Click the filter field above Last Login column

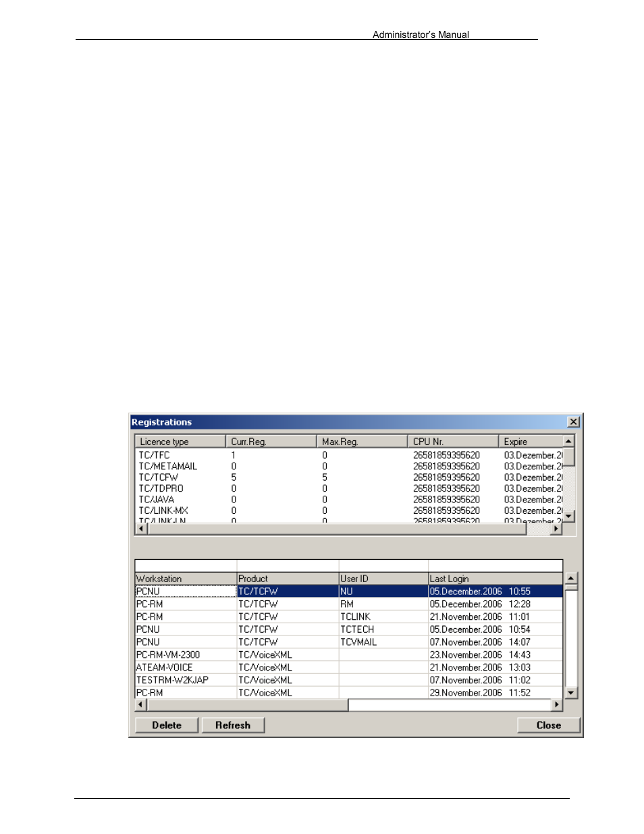[x=495, y=566]
